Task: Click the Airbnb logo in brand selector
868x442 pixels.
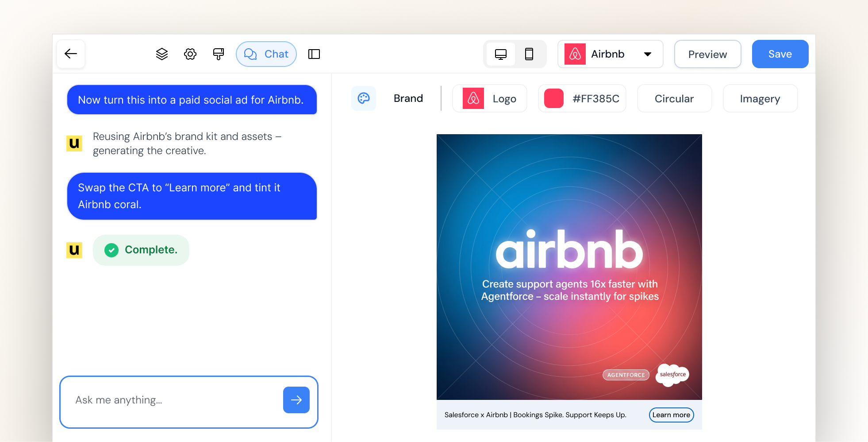Action: point(575,54)
